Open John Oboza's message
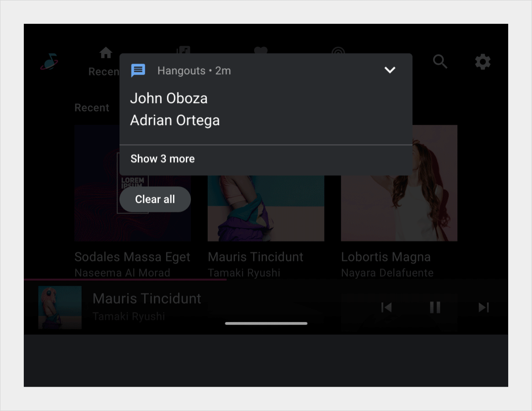532x411 pixels. [168, 98]
